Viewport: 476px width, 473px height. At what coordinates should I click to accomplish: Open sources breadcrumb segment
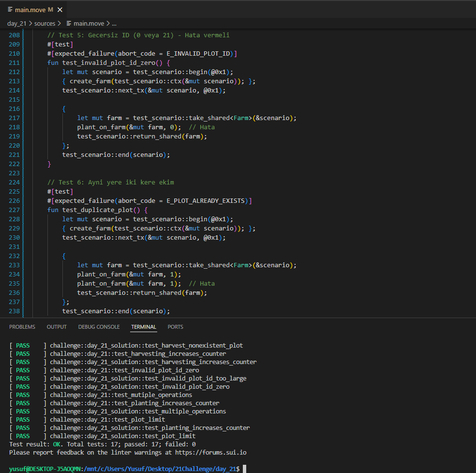[45, 23]
